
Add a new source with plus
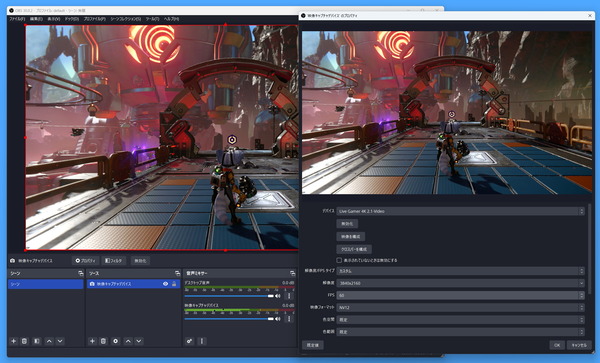(x=92, y=341)
